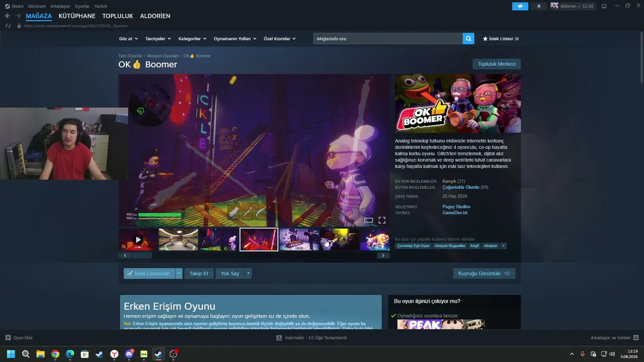Click the Tüm Oyunlar breadcrumb

(130, 56)
